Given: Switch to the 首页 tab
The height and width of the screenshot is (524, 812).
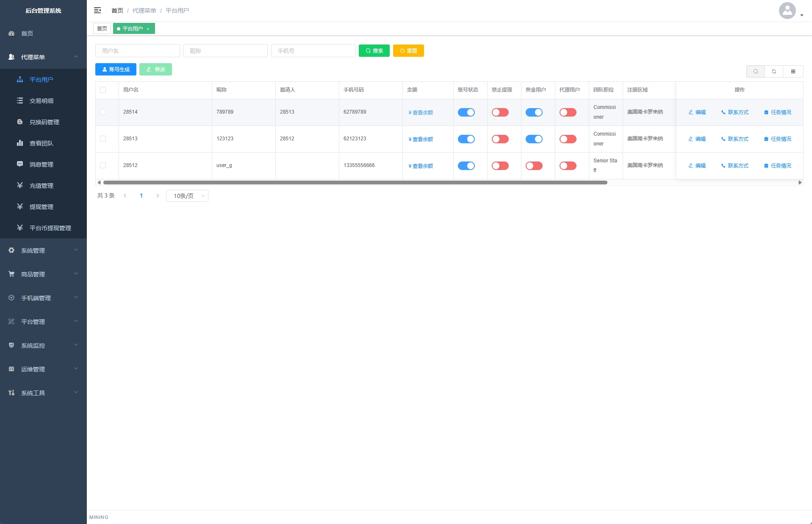Looking at the screenshot, I should click(102, 29).
